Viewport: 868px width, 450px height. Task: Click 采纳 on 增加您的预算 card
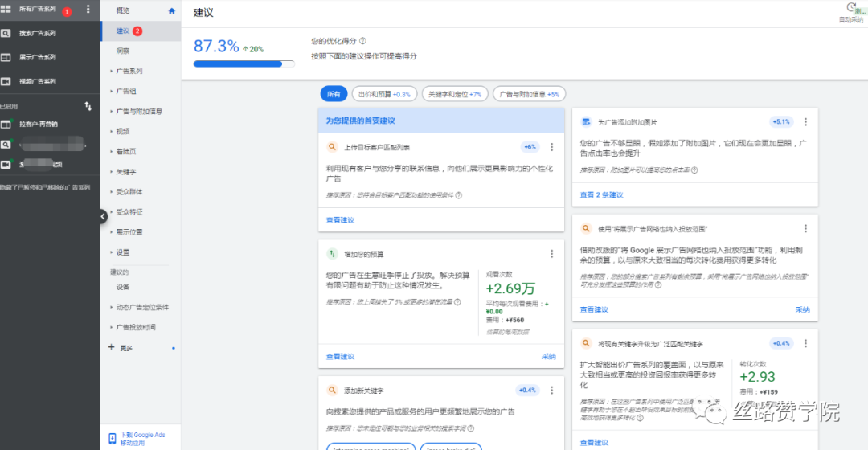coord(549,357)
